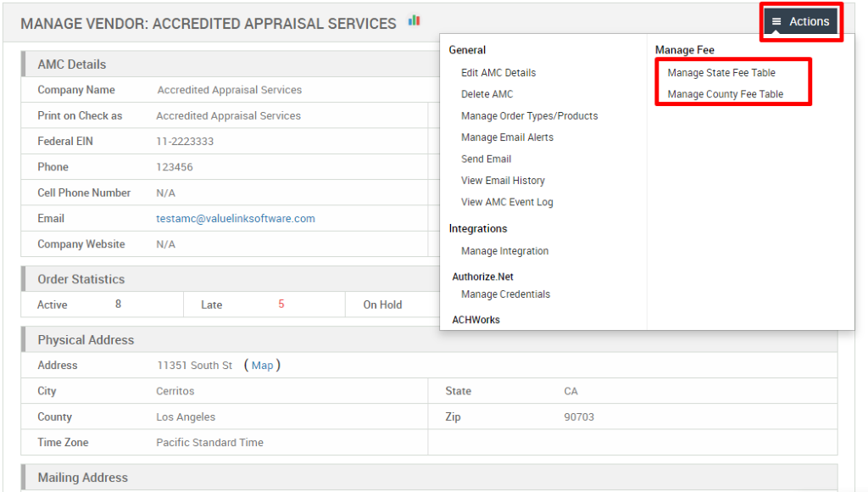Click the Active orders count 8
Screen dimensions: 868x492
pos(118,305)
